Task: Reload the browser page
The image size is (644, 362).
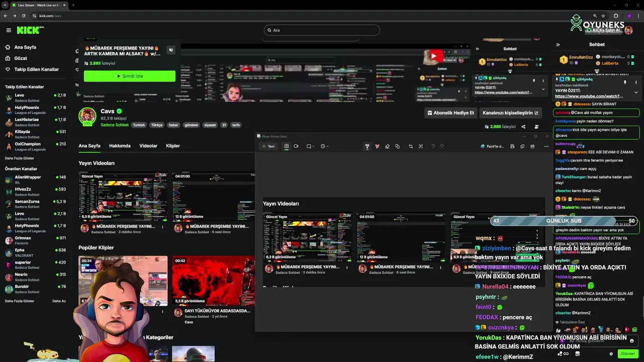Action: [x=23, y=16]
